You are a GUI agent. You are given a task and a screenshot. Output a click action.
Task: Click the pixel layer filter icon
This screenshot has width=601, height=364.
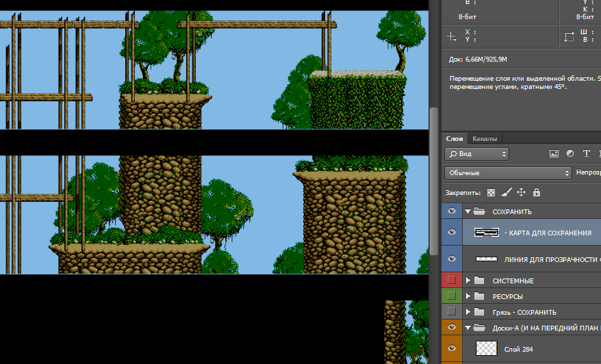click(554, 154)
